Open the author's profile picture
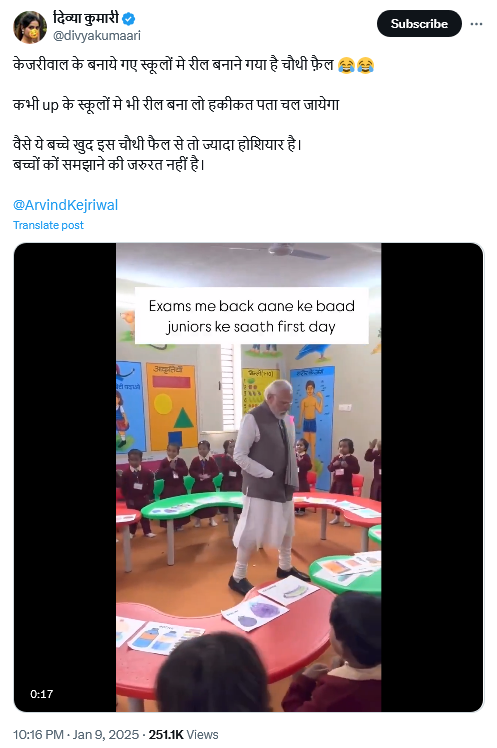 pyautogui.click(x=30, y=27)
